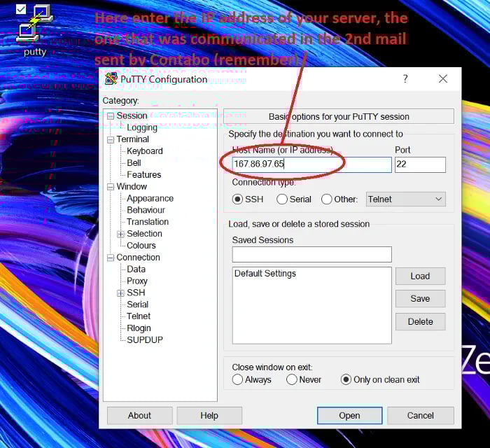Open the Bell settings category
490x448 pixels.
click(x=134, y=163)
